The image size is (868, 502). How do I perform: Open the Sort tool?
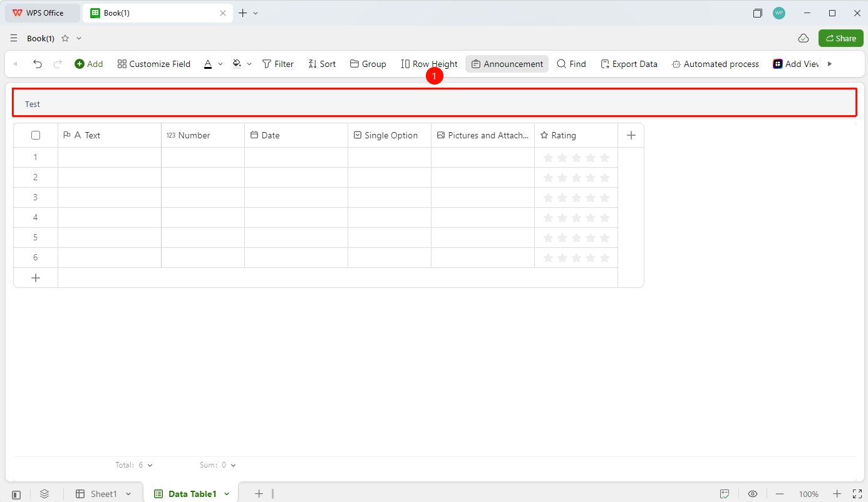pyautogui.click(x=322, y=64)
